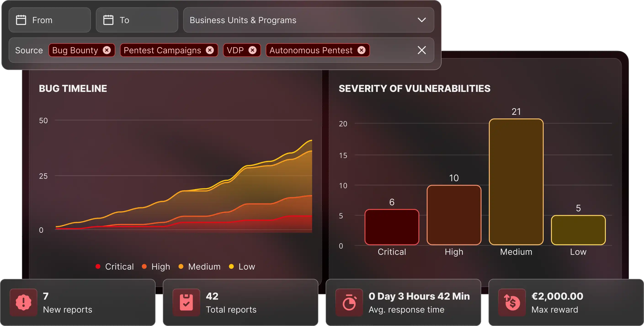644x326 pixels.
Task: Remove the VDP source tag
Action: point(253,50)
